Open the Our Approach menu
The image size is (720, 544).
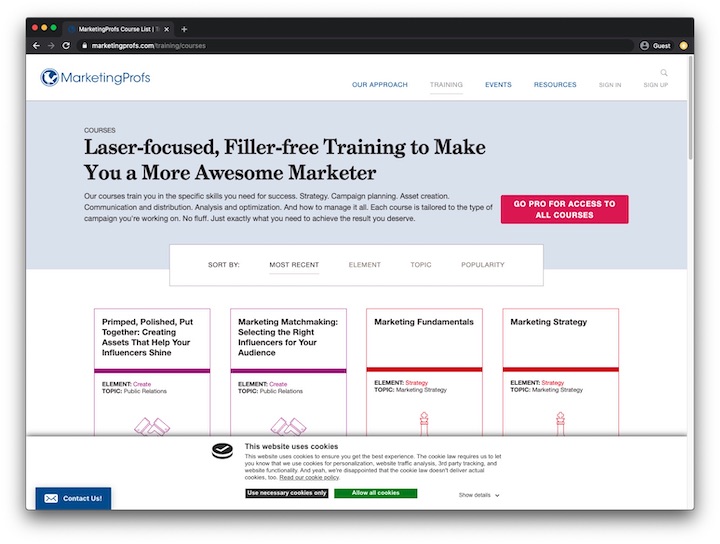[x=380, y=85]
